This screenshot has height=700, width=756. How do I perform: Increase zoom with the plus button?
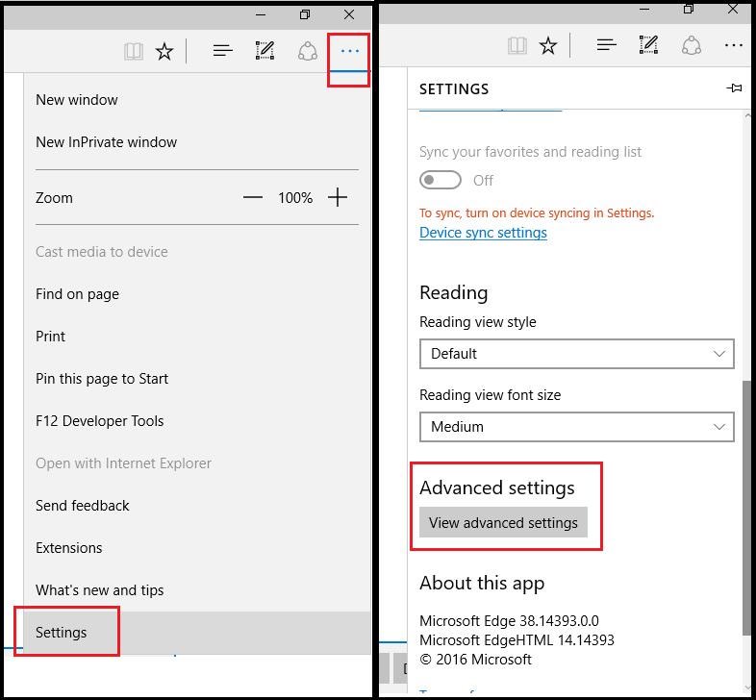pyautogui.click(x=338, y=198)
